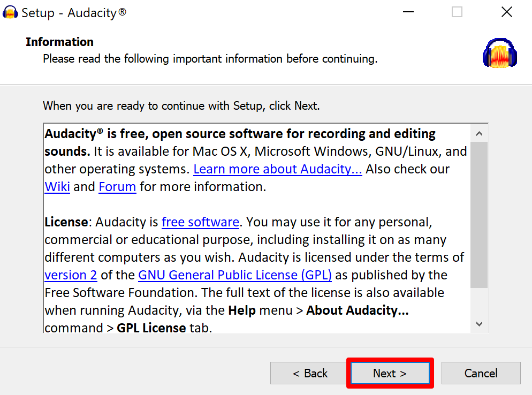Click the Audacity headphones icon in the title bar
The width and height of the screenshot is (532, 395).
[10, 12]
